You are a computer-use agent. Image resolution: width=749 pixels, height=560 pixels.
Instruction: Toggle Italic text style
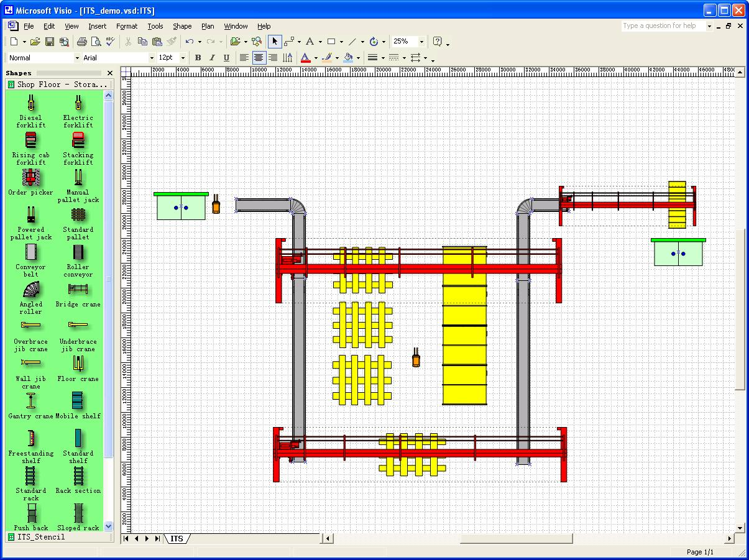coord(213,58)
